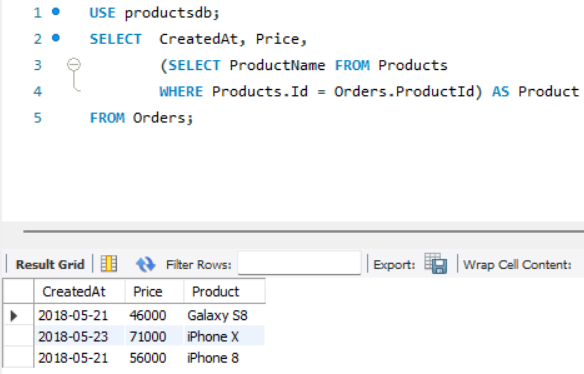Image resolution: width=584 pixels, height=374 pixels.
Task: Select the row arrow for Galaxy S8
Action: point(14,316)
